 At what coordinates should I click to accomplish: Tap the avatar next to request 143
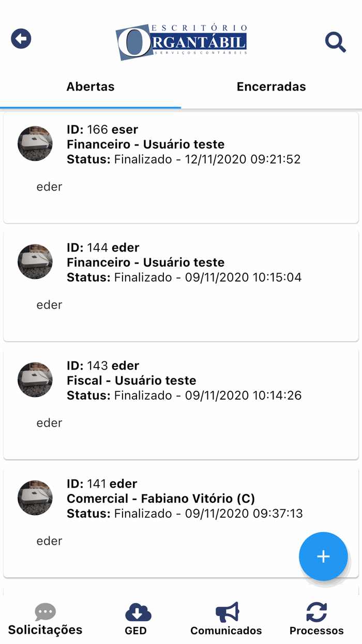[35, 379]
